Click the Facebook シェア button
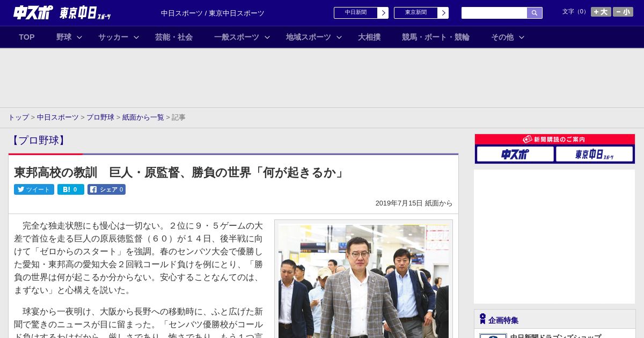The height and width of the screenshot is (338, 644). point(106,189)
